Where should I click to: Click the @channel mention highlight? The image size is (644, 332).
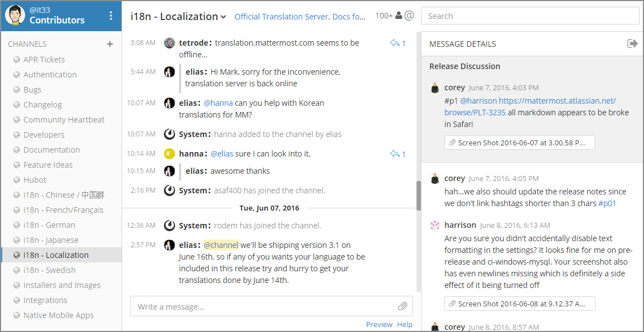point(221,245)
